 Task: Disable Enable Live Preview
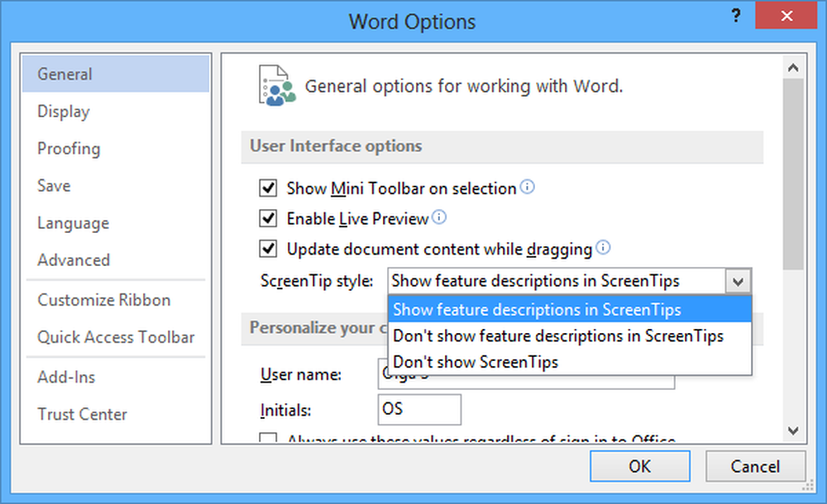268,218
